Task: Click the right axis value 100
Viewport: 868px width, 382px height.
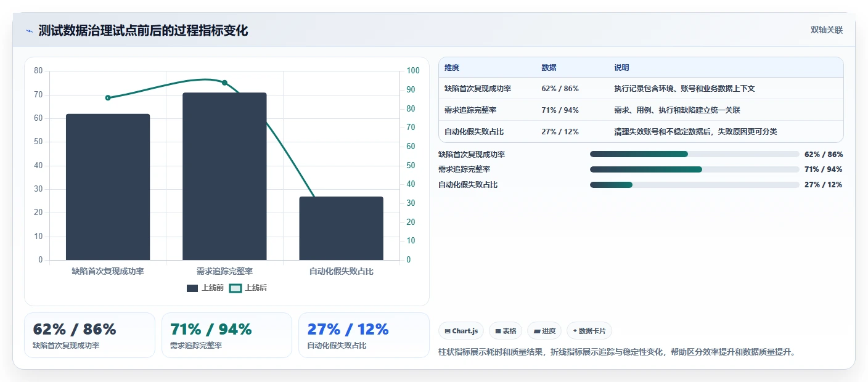Action: pos(413,71)
